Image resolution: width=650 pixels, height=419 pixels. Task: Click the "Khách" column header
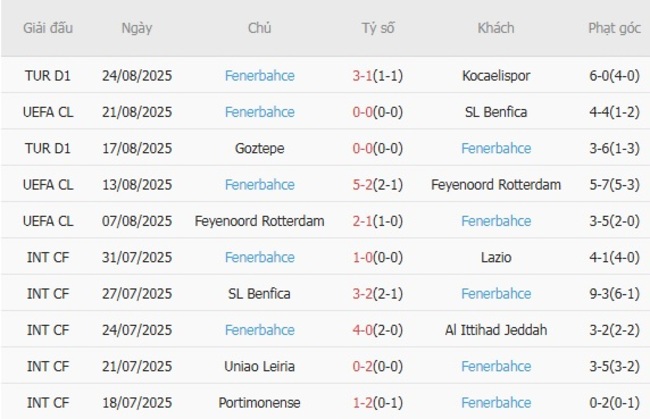coord(496,28)
